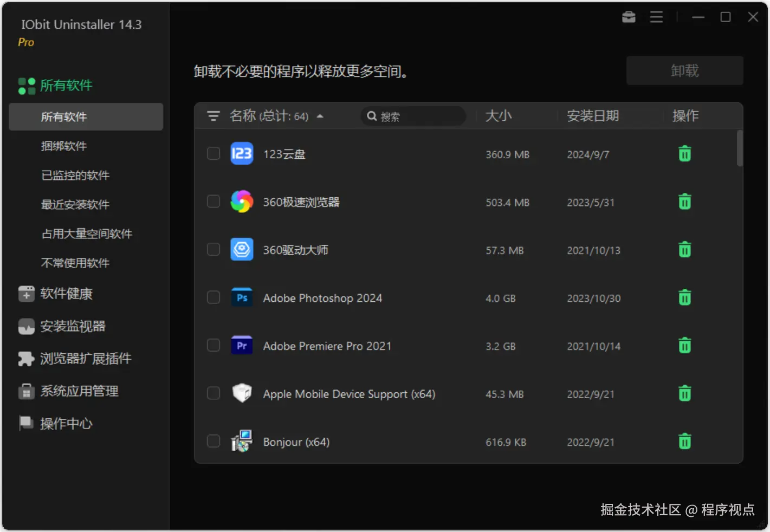770x532 pixels.
Task: Click the Apple Mobile Device Support (x64) name
Action: point(349,394)
